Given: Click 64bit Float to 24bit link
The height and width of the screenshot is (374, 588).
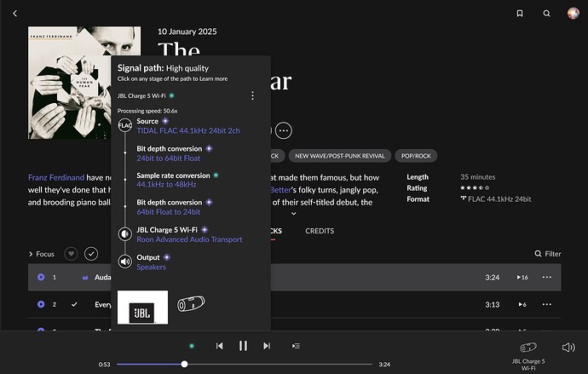Looking at the screenshot, I should pos(169,212).
